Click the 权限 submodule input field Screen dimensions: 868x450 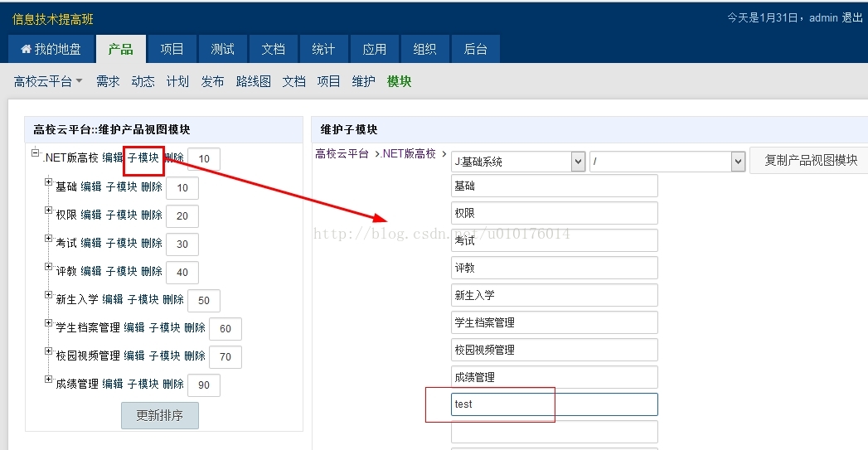[555, 213]
